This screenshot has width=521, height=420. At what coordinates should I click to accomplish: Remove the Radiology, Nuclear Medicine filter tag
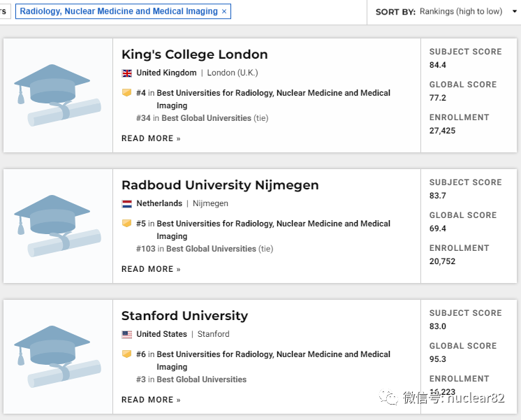click(x=224, y=11)
